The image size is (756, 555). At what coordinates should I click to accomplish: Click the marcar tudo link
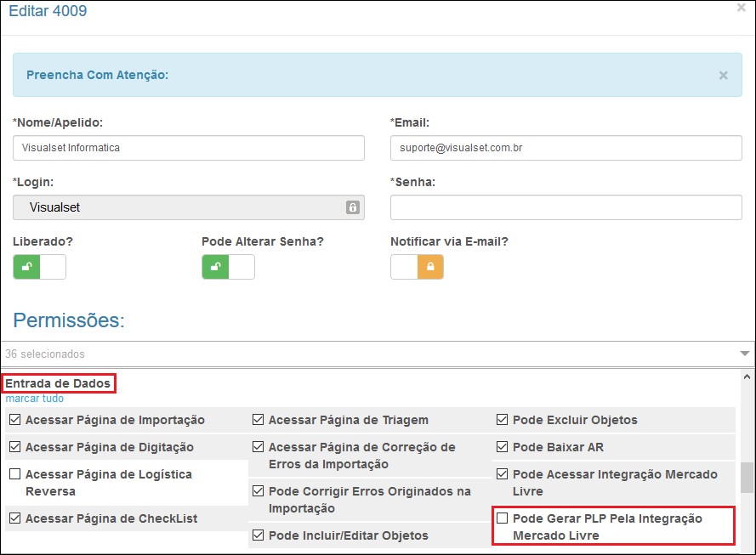pos(34,399)
